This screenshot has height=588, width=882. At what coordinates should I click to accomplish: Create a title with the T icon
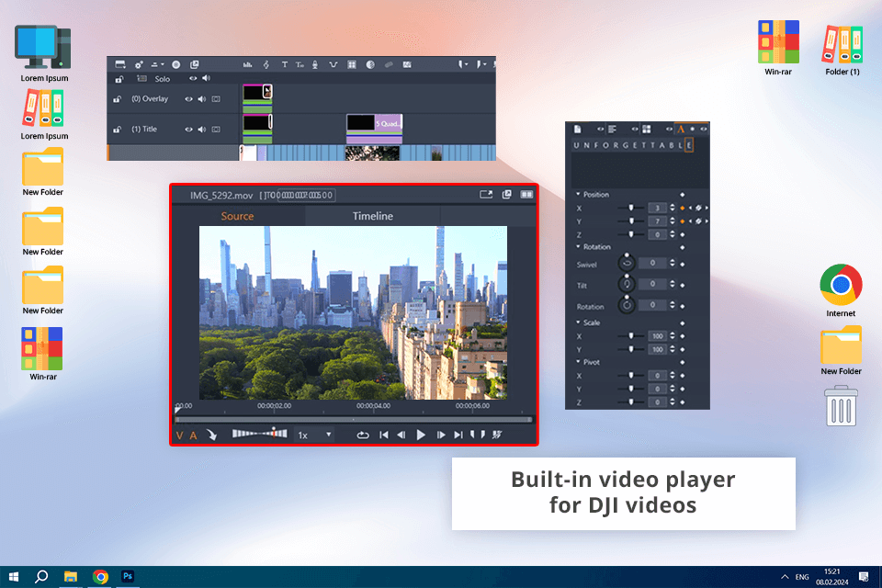pos(285,64)
